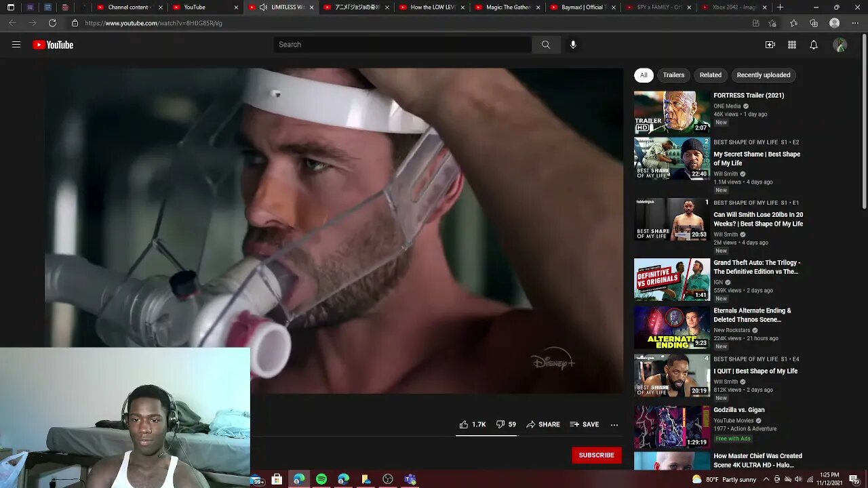Open the ONE Media channel name

[x=727, y=106]
